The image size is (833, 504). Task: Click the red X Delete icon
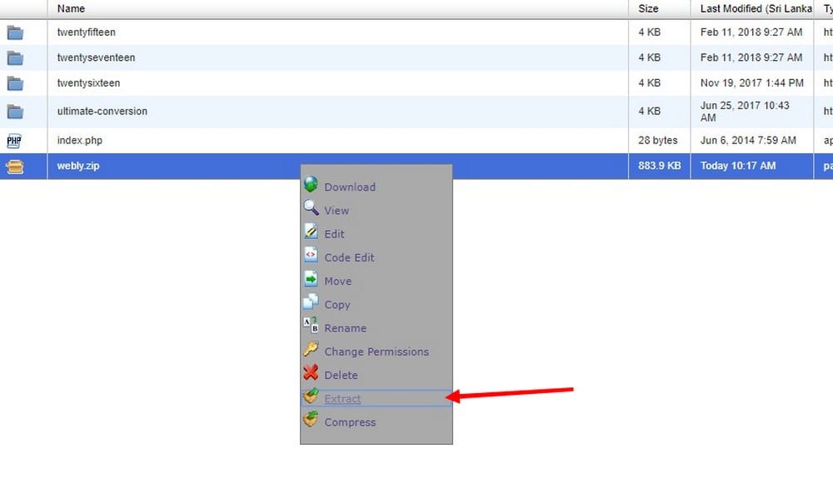311,374
